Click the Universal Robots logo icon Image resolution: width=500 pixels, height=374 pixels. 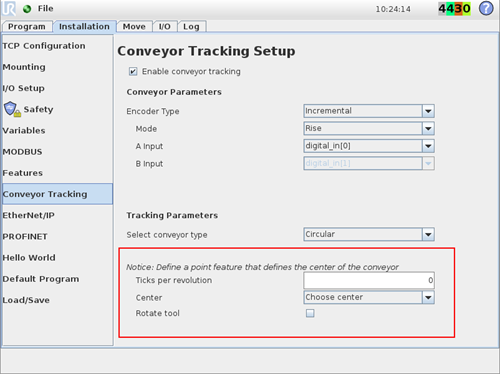[x=9, y=8]
